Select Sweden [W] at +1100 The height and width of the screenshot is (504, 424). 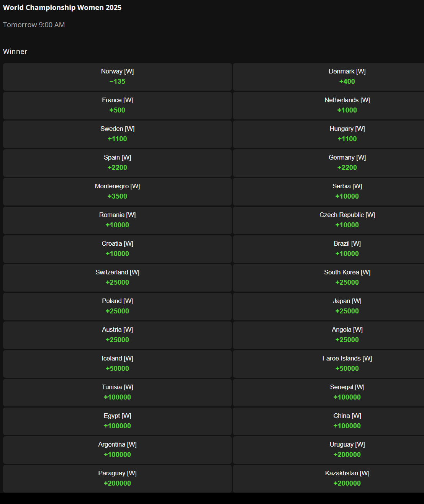pos(117,134)
